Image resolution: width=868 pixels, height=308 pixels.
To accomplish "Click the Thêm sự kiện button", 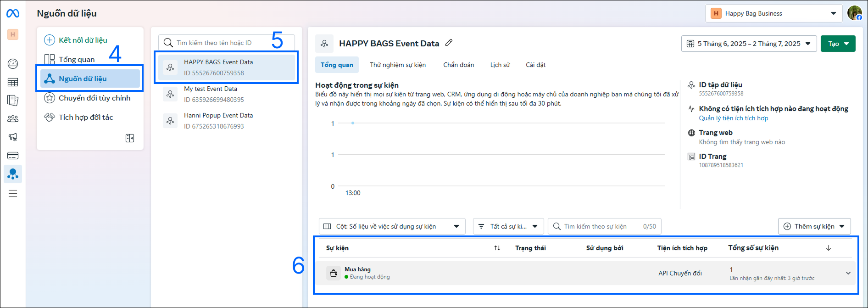I will click(x=814, y=226).
